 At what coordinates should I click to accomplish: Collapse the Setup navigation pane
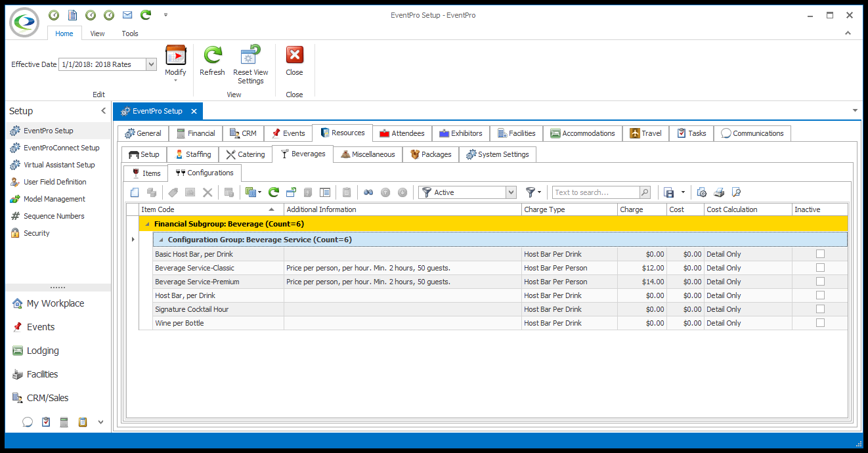tap(103, 111)
